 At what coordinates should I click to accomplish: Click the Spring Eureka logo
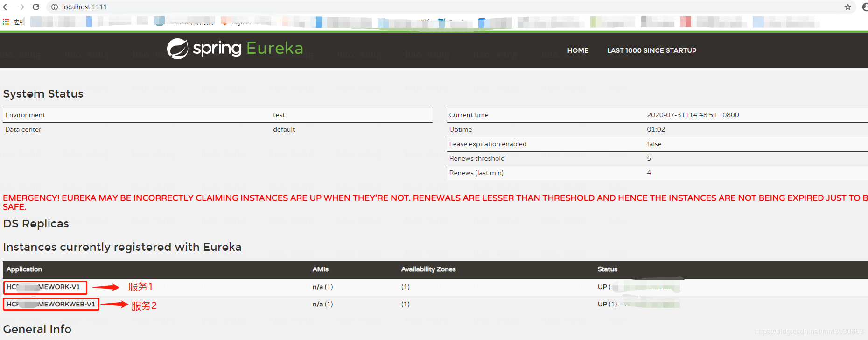click(x=235, y=49)
